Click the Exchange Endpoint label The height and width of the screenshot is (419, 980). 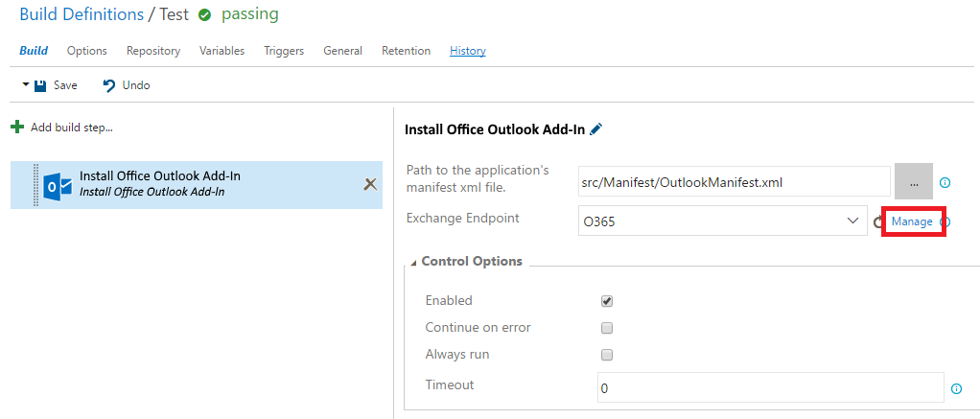[x=462, y=218]
